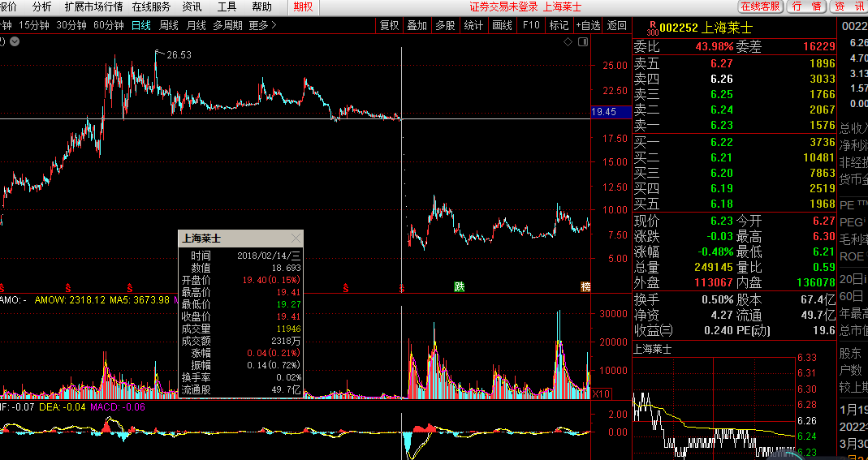Click the 榜 marker icon on the chart
868x460 pixels.
click(585, 286)
